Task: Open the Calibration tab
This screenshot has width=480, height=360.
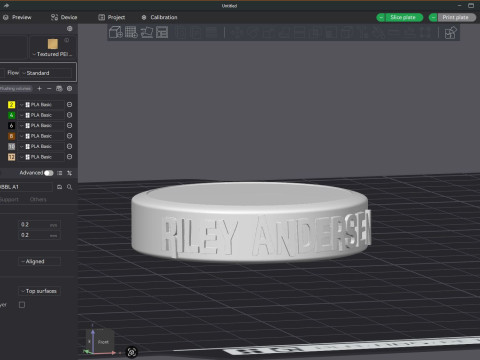Action: tap(159, 17)
